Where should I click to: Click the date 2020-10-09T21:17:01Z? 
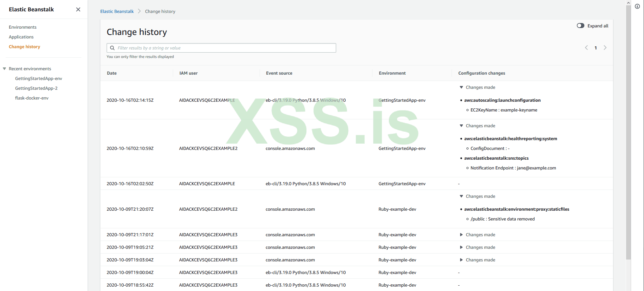pos(130,235)
